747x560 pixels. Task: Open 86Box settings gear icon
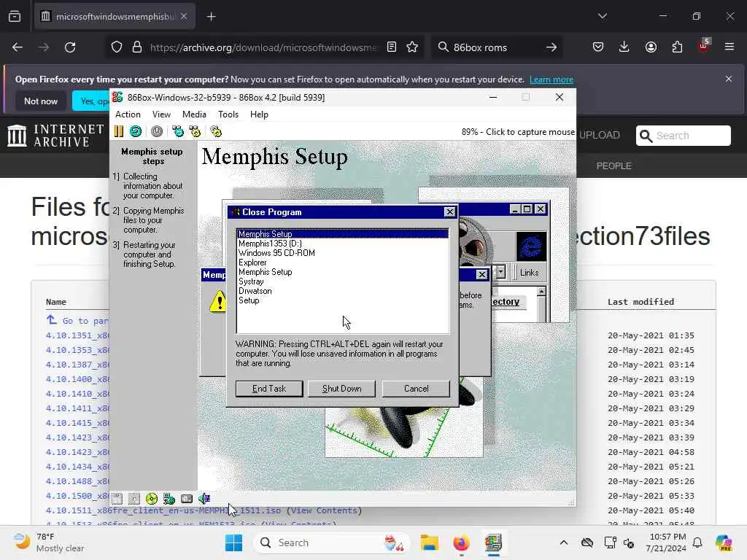tap(216, 131)
